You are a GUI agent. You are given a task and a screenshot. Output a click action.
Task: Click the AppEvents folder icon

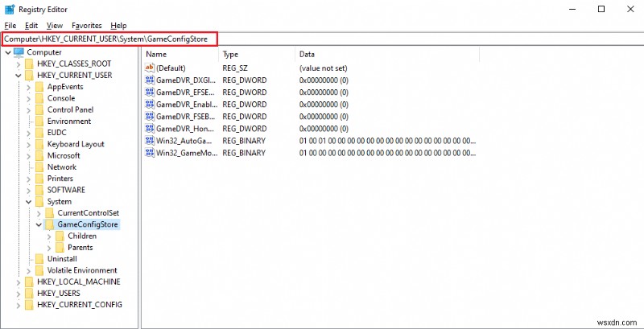pos(39,87)
